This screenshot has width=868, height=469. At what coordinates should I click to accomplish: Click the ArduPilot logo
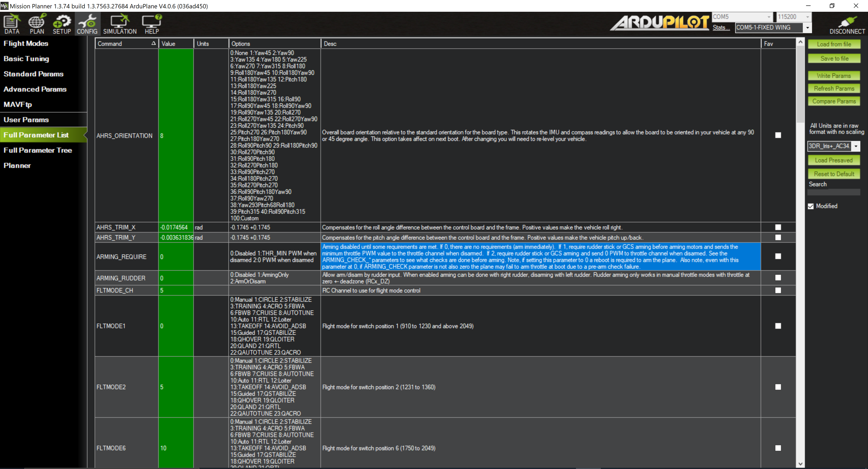(660, 23)
